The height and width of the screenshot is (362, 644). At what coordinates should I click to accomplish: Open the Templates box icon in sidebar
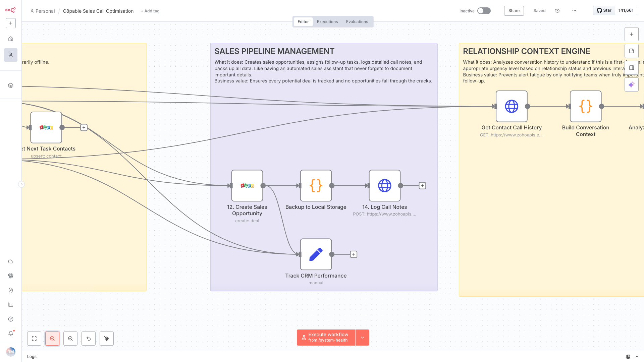(11, 276)
